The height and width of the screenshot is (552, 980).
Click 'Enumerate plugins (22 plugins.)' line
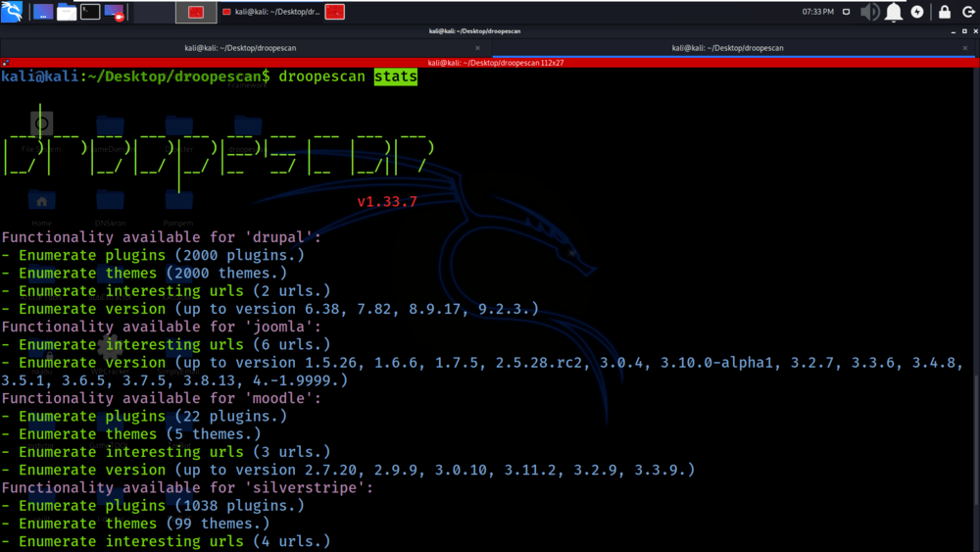144,417
